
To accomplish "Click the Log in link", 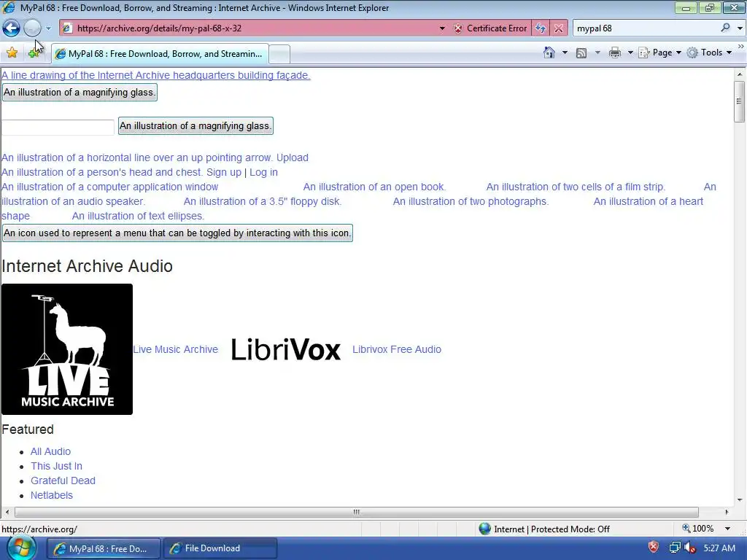I will click(x=263, y=172).
